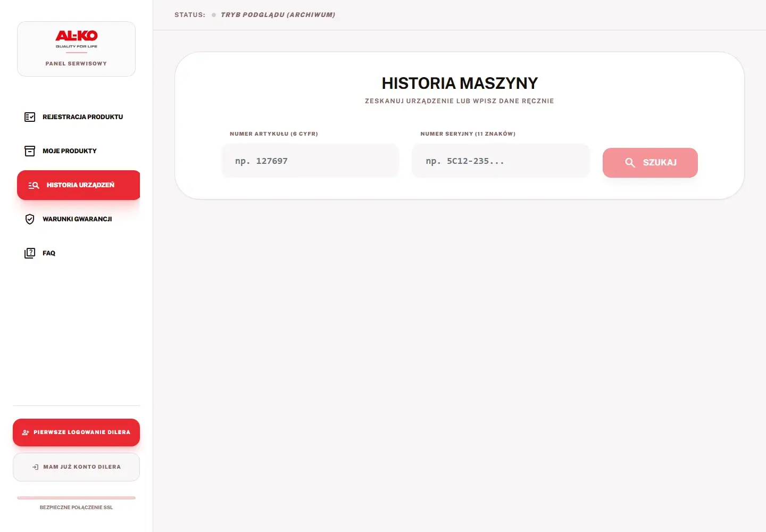
Task: Click the SSL connection progress bar
Action: point(76,498)
